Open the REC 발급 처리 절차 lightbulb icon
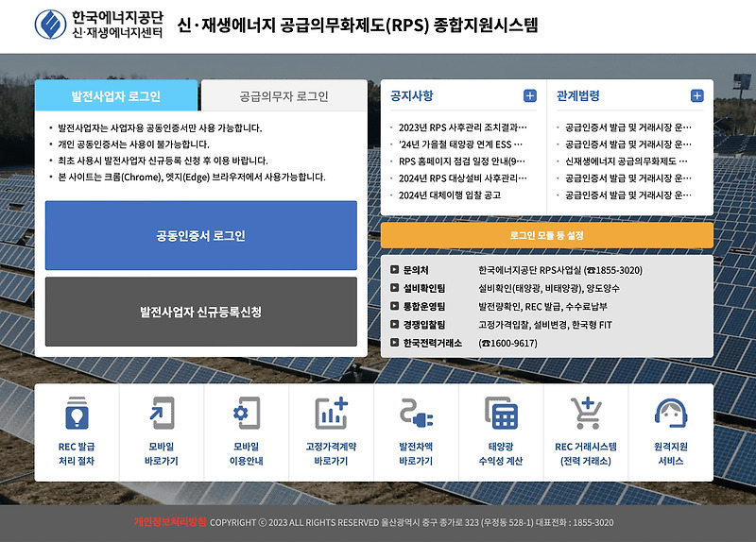The width and height of the screenshot is (756, 542). click(77, 413)
